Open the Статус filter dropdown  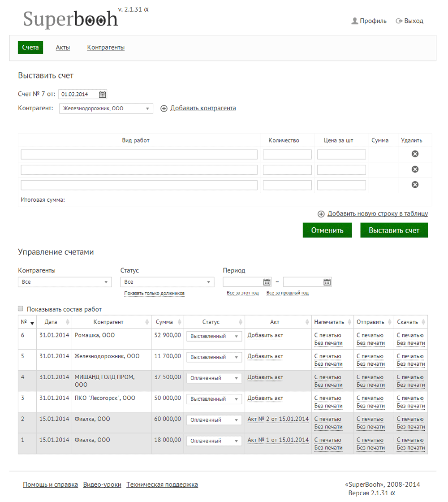[167, 282]
